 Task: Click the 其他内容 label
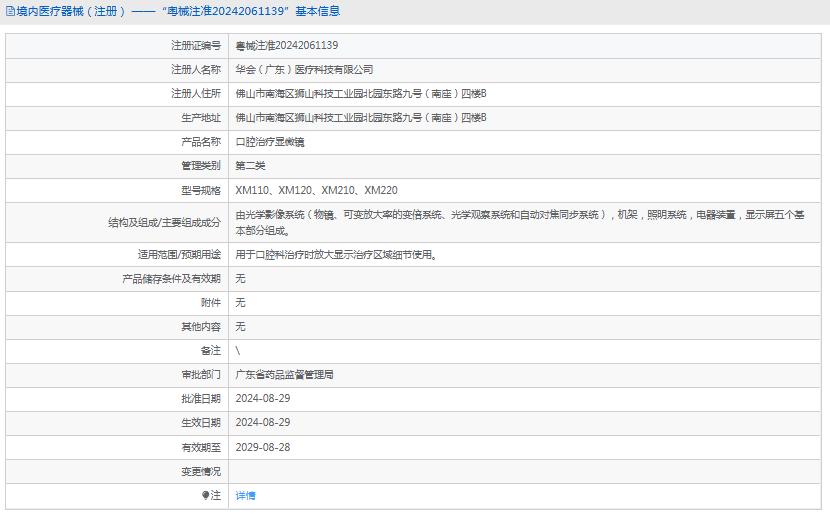(201, 326)
